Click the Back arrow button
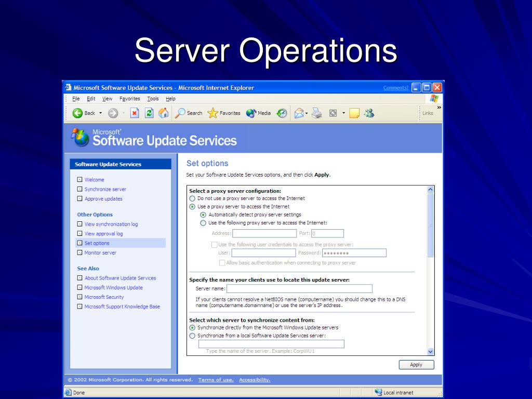Image resolution: width=532 pixels, height=399 pixels. 78,113
